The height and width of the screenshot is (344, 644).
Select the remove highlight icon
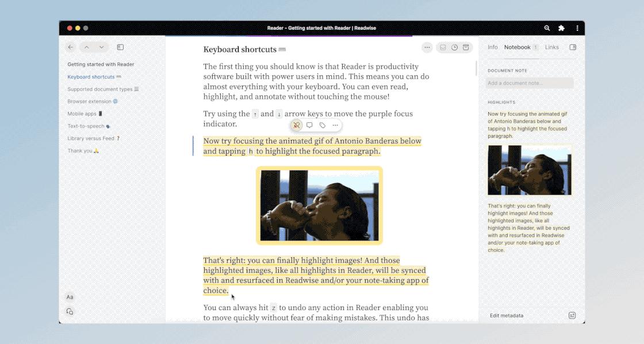[x=296, y=124]
